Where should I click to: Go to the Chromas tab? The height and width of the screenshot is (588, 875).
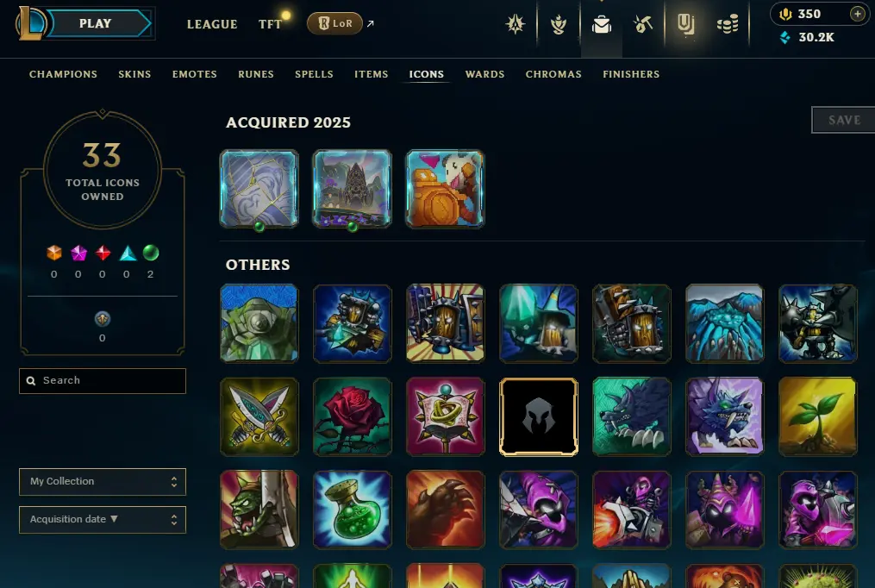tap(553, 74)
